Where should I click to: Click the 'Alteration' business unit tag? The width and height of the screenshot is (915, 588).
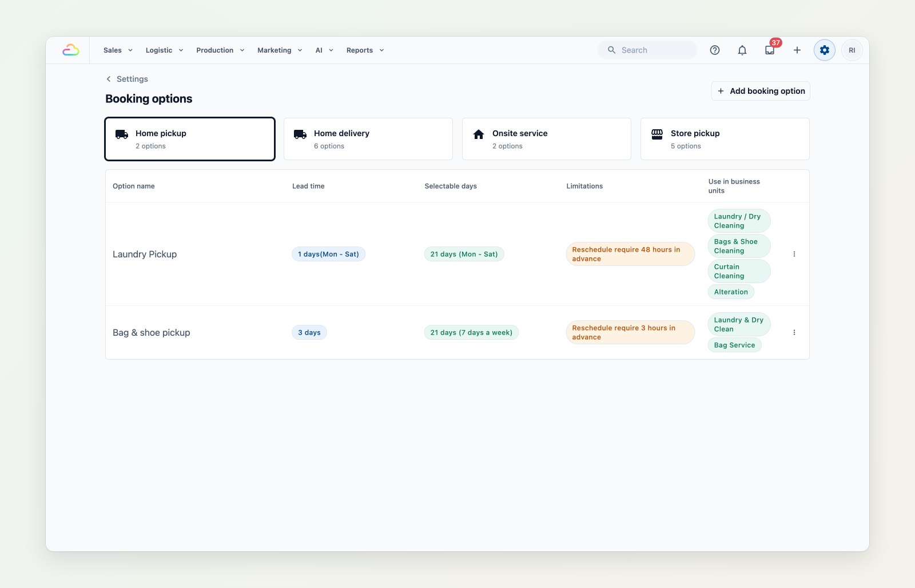tap(731, 292)
